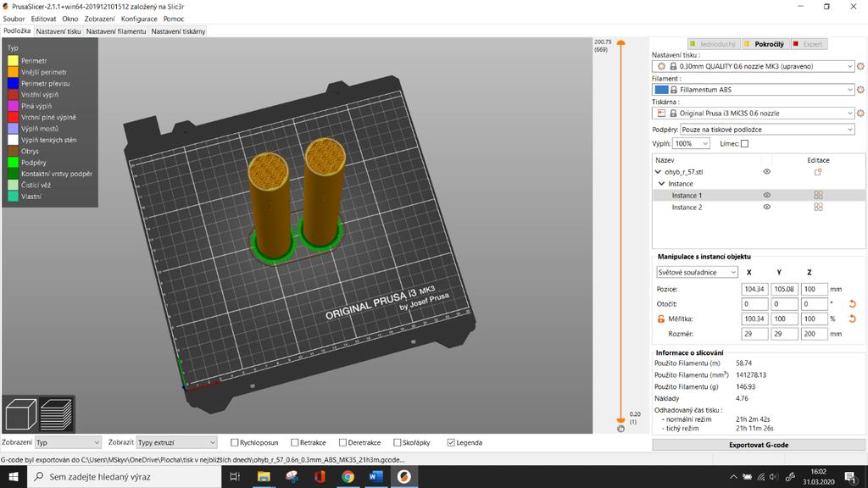The image size is (868, 488).
Task: Hide Instance 1 using its eye icon
Action: tap(766, 195)
